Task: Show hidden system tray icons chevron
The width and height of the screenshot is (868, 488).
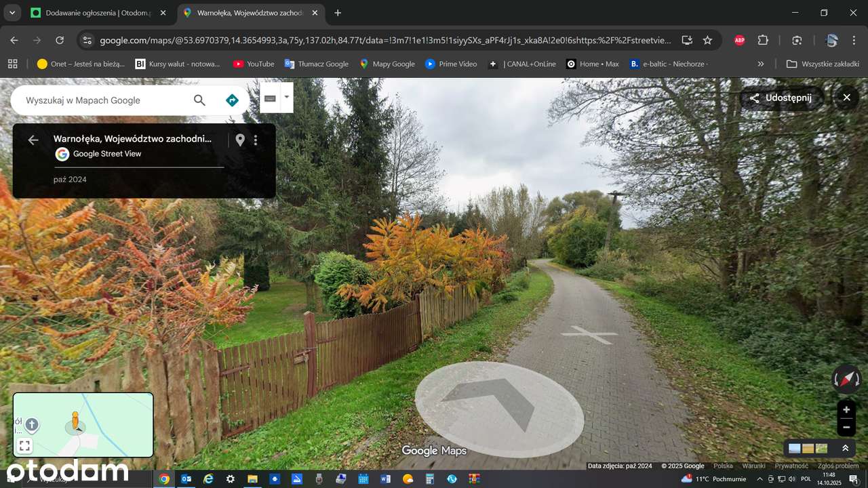Action: click(x=759, y=479)
